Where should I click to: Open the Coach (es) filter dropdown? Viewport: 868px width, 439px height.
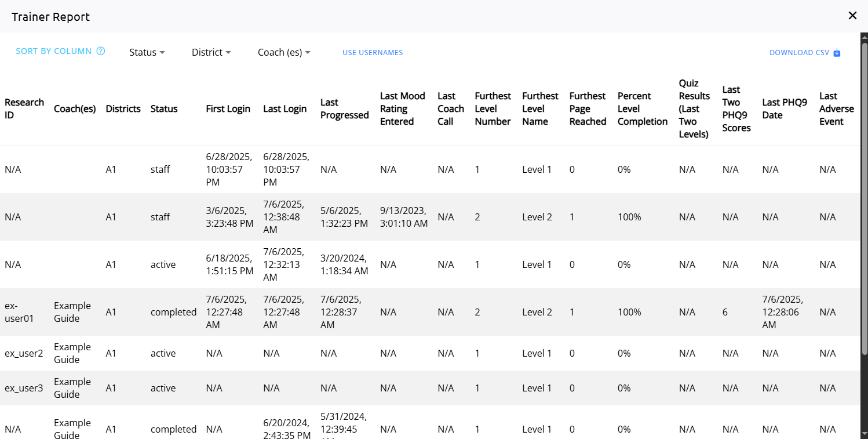284,52
